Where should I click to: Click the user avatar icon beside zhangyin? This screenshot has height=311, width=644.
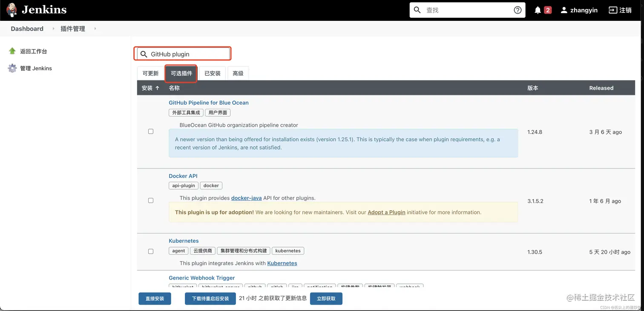pos(564,10)
